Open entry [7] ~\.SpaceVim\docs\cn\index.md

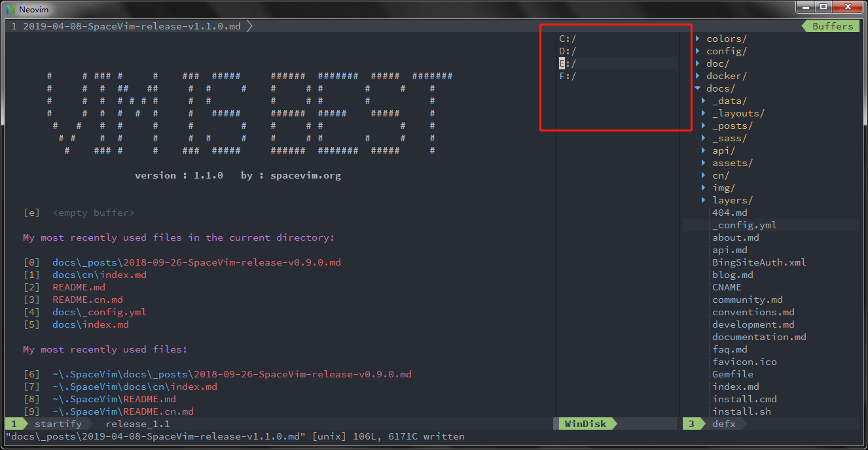(x=120, y=387)
